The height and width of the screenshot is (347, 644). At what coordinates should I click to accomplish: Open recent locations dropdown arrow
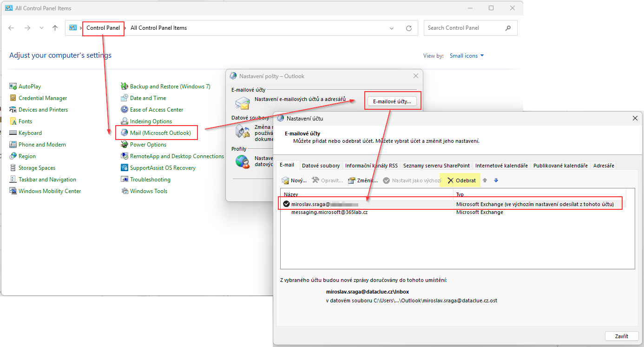(x=42, y=28)
